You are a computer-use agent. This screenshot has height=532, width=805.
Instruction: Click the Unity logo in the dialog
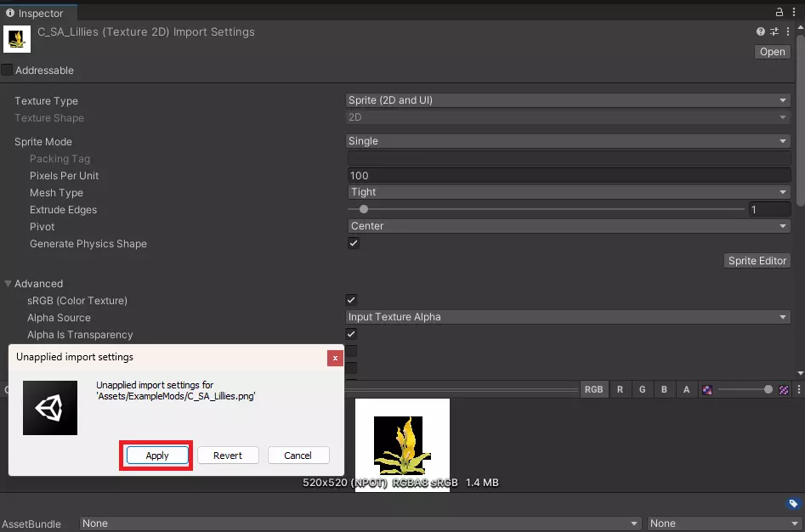point(50,408)
